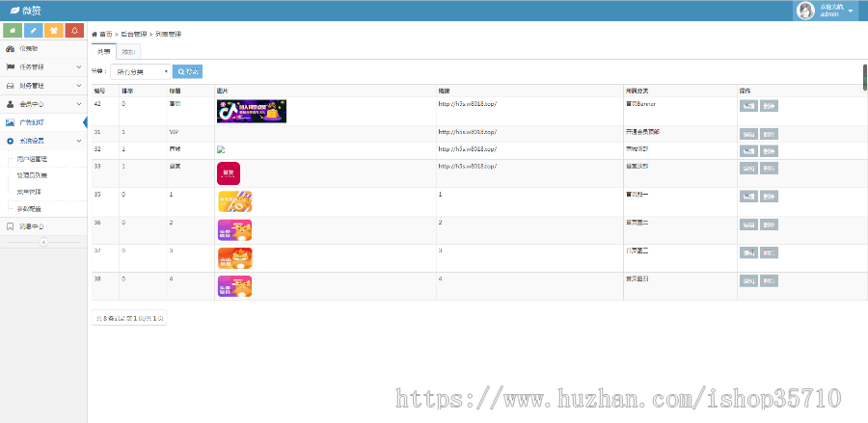This screenshot has height=423, width=868.
Task: Switch to the add tab
Action: pyautogui.click(x=128, y=52)
